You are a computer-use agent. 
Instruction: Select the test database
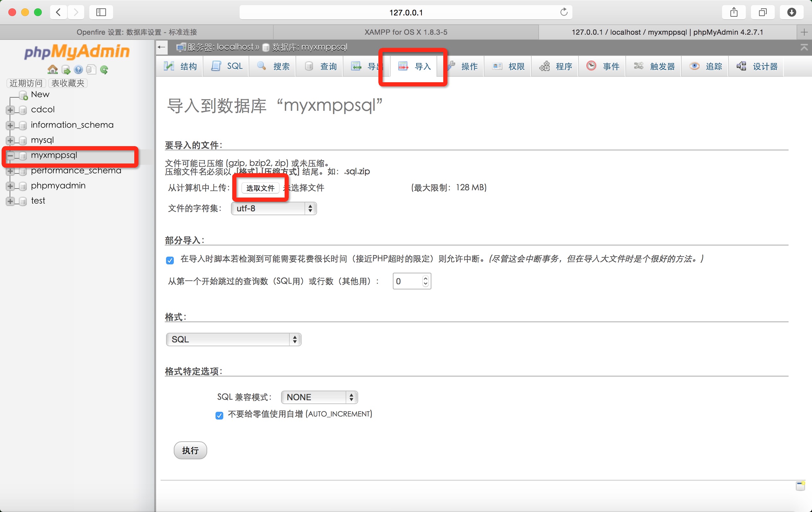point(38,201)
